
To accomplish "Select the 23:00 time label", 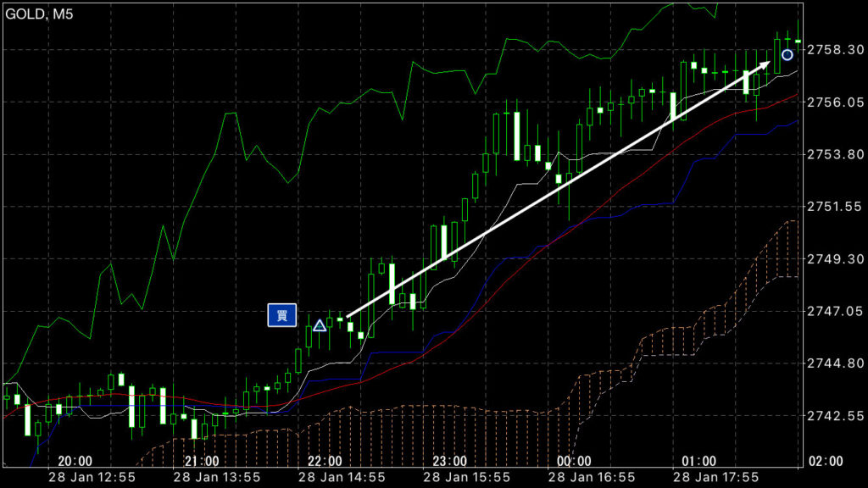I will [x=449, y=461].
